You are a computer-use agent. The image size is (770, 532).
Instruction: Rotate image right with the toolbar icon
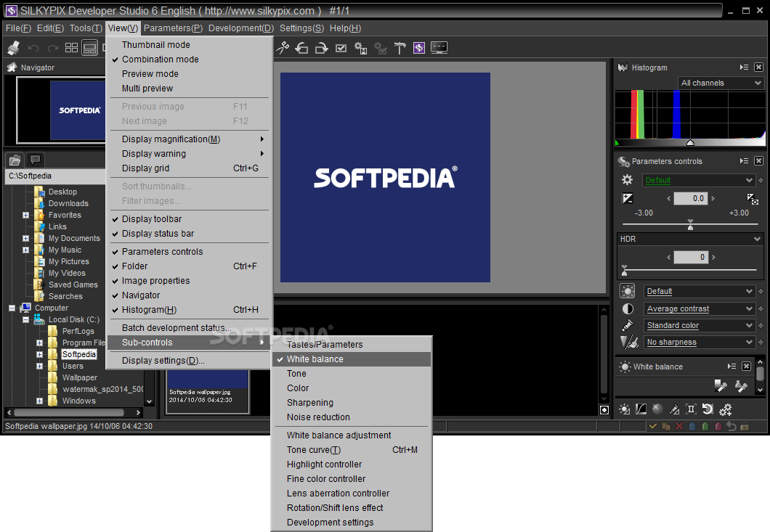pos(321,48)
